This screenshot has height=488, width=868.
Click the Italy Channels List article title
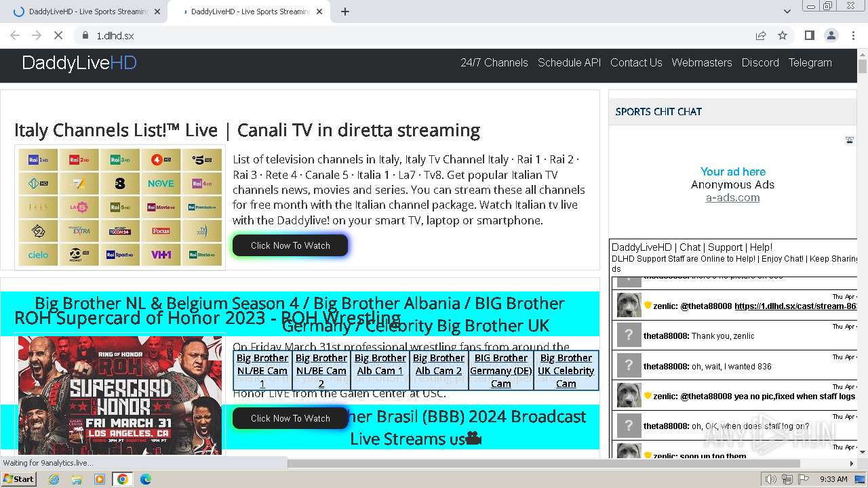point(247,129)
